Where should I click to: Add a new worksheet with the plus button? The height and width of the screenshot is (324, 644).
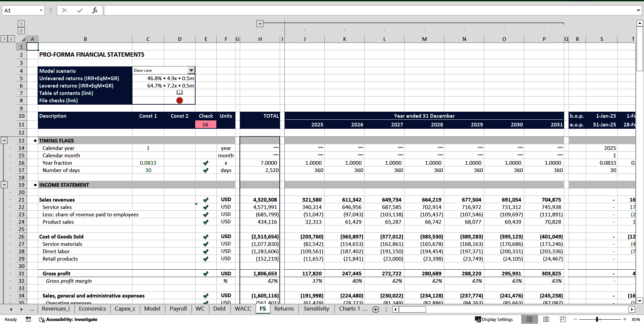376,310
